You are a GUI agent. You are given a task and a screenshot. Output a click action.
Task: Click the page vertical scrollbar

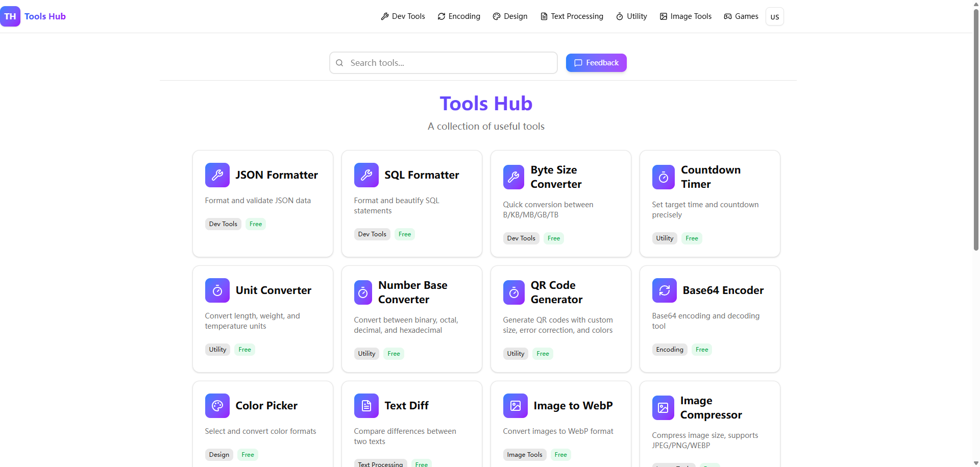(x=976, y=128)
